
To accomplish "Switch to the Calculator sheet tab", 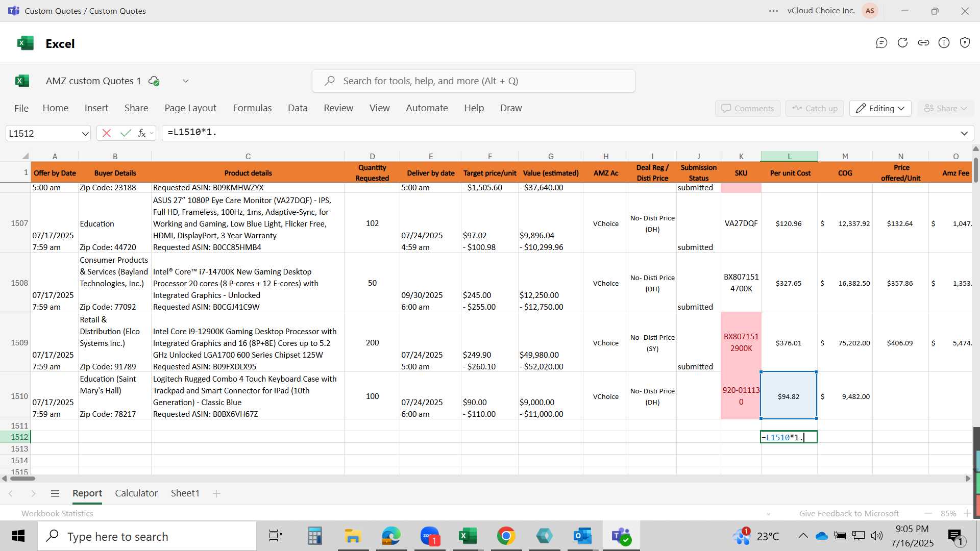I will (x=136, y=493).
